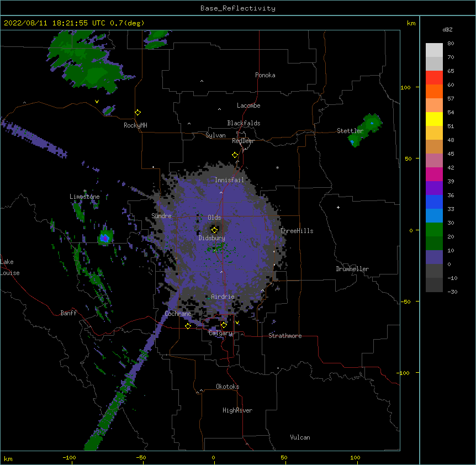The image size is (476, 465).
Task: Click the royal blue swatch in the legend
Action: pyautogui.click(x=434, y=202)
